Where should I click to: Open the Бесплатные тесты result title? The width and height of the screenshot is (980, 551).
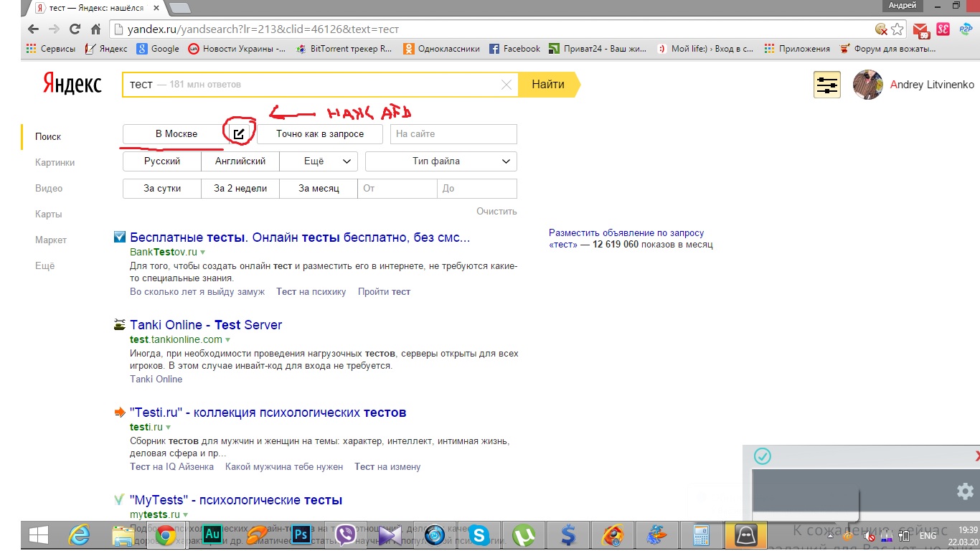click(x=300, y=237)
